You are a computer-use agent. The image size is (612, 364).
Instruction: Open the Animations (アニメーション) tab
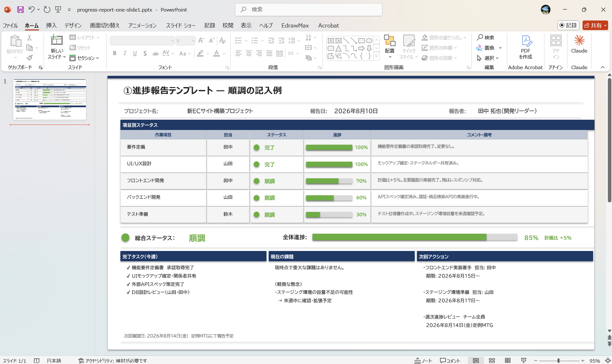(143, 25)
